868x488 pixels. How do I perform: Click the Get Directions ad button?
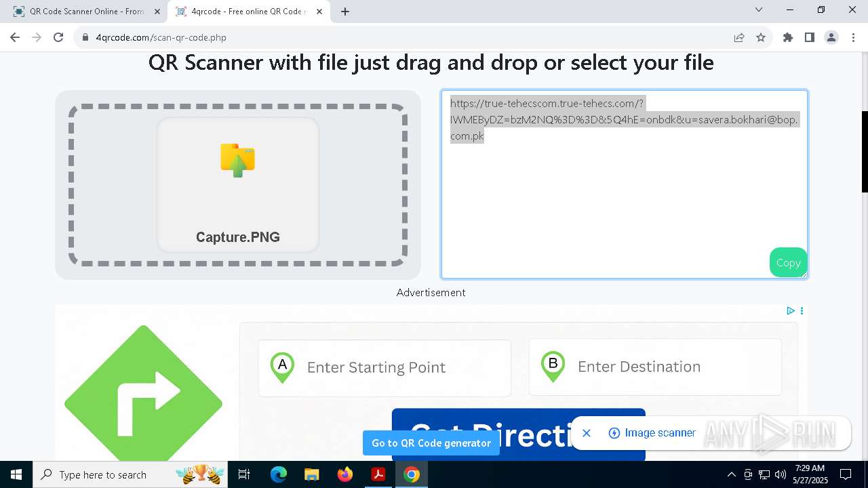[518, 434]
